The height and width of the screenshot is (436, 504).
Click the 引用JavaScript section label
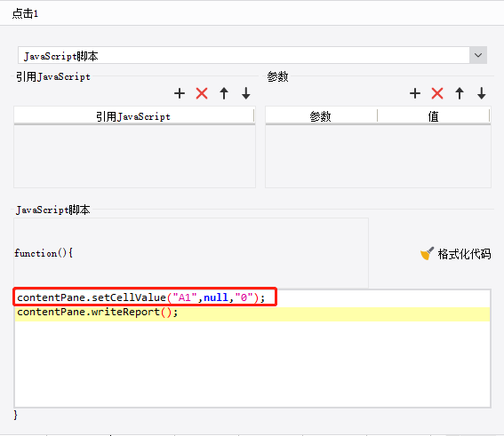pos(53,76)
